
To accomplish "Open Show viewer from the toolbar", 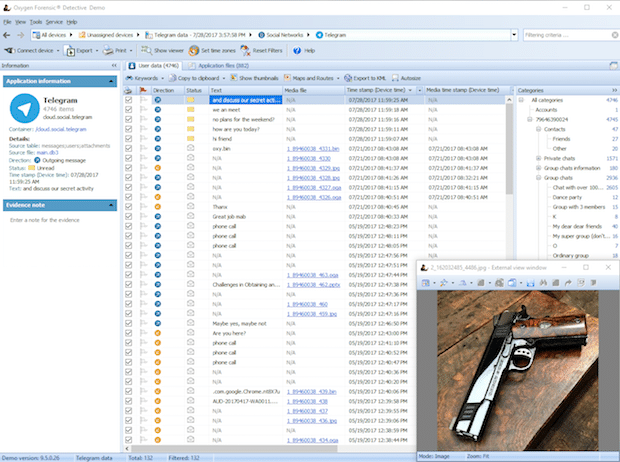I will tap(163, 51).
